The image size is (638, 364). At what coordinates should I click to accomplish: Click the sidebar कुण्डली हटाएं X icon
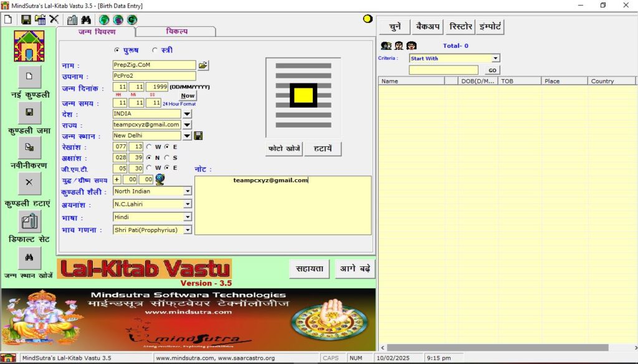pos(29,183)
